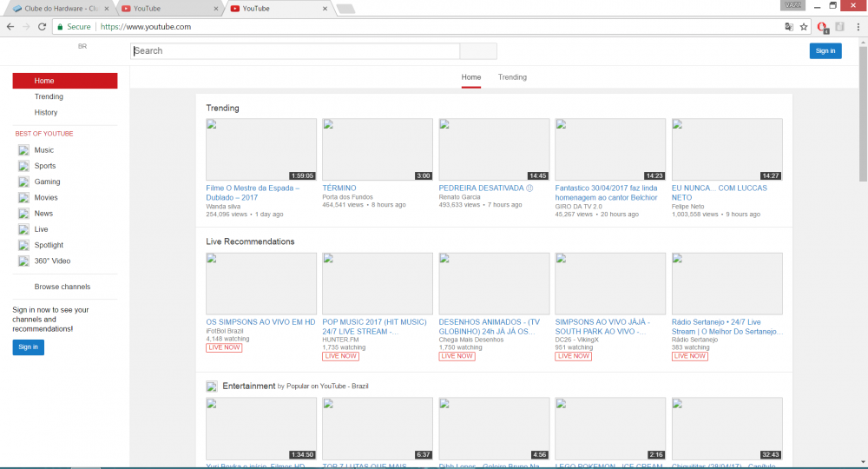Image resolution: width=868 pixels, height=469 pixels.
Task: Click the Live category icon in sidebar
Action: [x=23, y=229]
